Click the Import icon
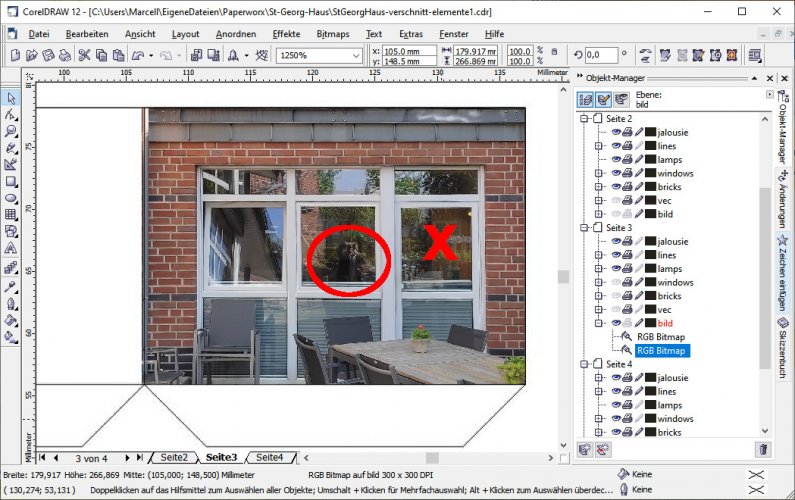 196,55
